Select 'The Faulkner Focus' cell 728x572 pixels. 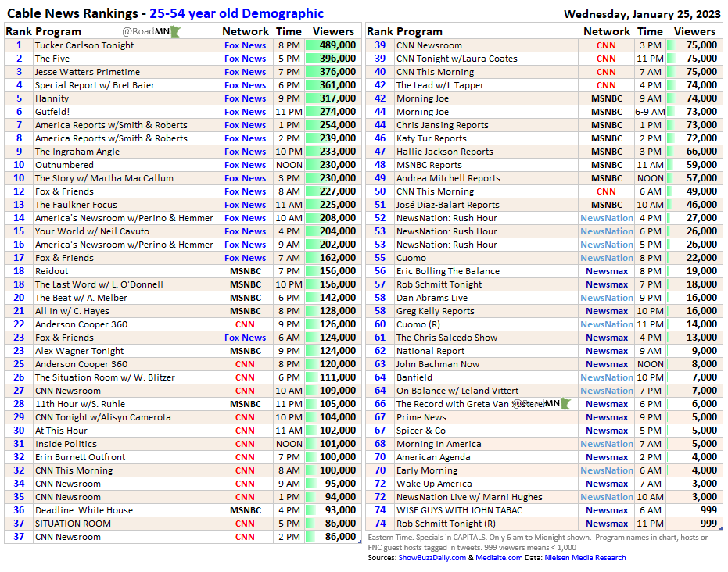pyautogui.click(x=125, y=205)
